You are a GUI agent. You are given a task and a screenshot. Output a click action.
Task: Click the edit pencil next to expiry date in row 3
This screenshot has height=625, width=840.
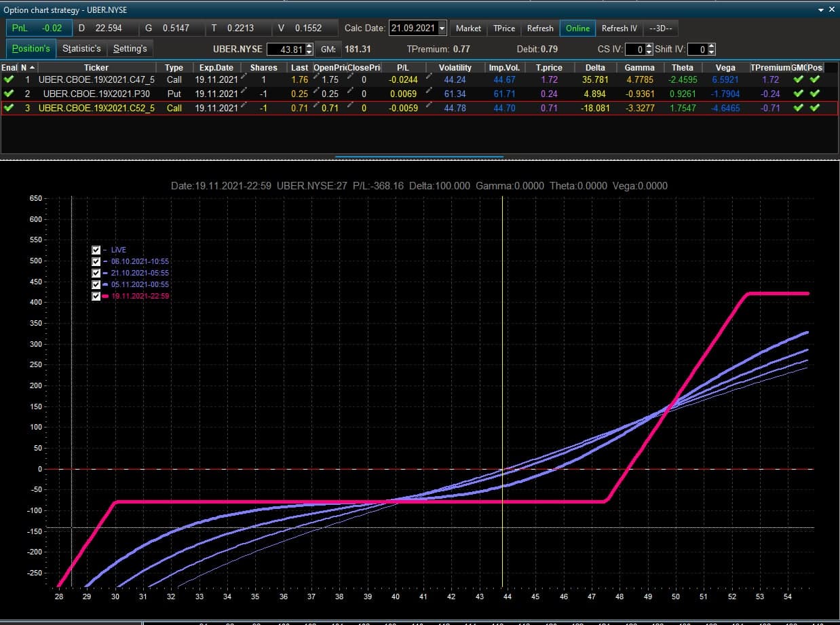tap(242, 107)
